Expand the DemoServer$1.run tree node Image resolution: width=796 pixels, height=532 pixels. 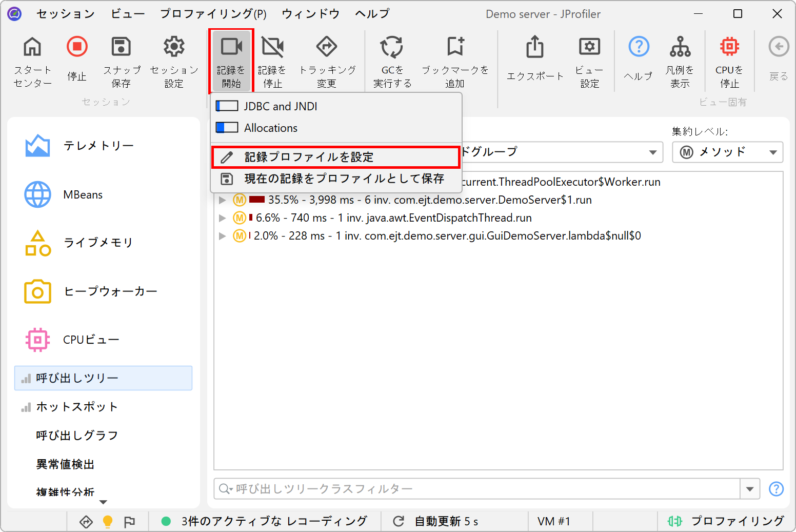223,200
